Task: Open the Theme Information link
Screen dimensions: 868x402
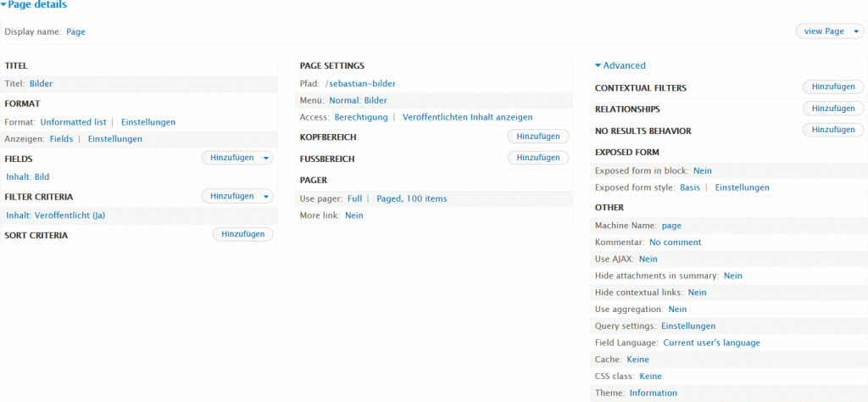Action: pyautogui.click(x=653, y=393)
